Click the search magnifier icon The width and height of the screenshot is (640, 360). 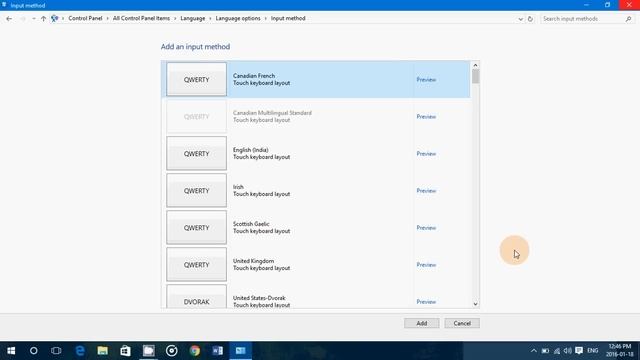(629, 19)
